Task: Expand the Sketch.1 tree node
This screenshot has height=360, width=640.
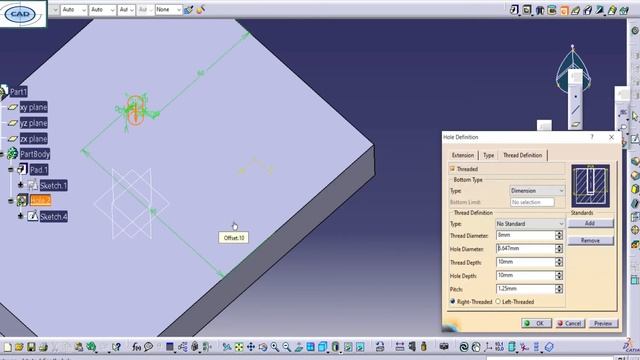Action: pos(20,185)
